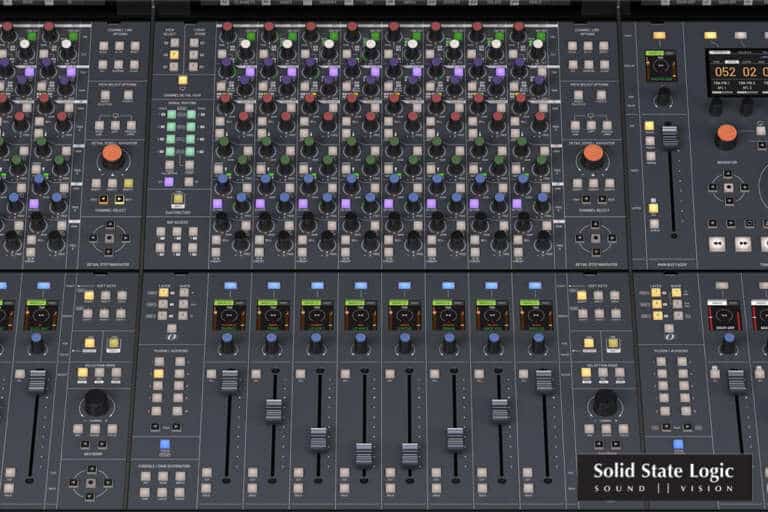Tap left arrow of navigation pad above rewind button
Image resolution: width=768 pixels, height=512 pixels.
pyautogui.click(x=712, y=187)
